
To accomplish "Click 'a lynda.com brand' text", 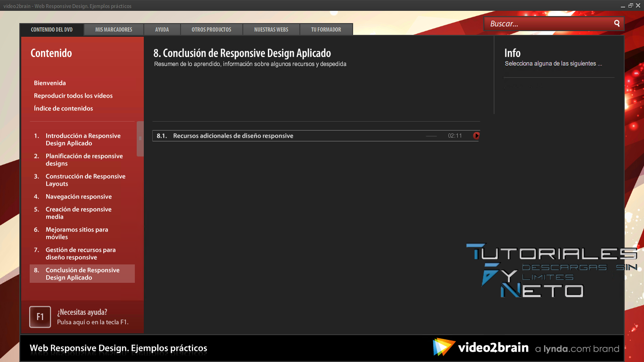I will [x=577, y=349].
